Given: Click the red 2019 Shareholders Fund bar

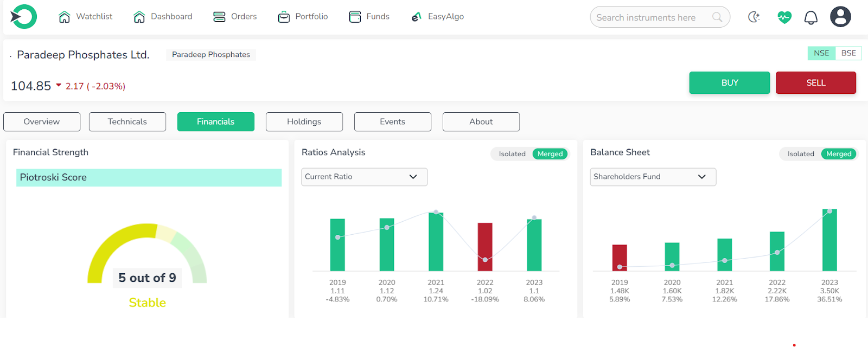Looking at the screenshot, I should pos(620,258).
